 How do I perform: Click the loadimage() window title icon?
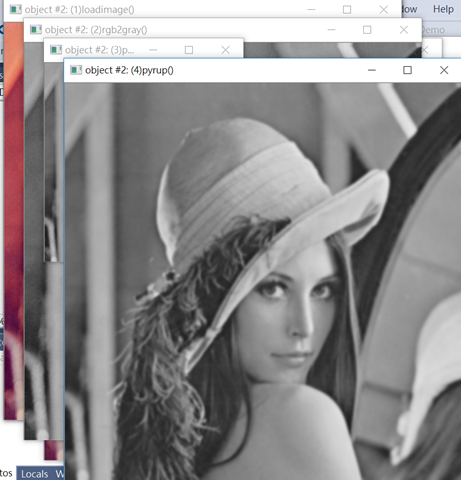pos(15,9)
